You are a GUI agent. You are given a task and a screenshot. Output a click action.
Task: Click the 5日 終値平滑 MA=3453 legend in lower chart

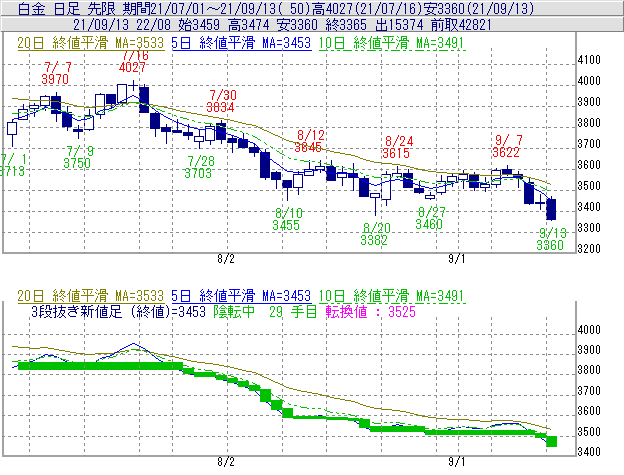click(241, 296)
